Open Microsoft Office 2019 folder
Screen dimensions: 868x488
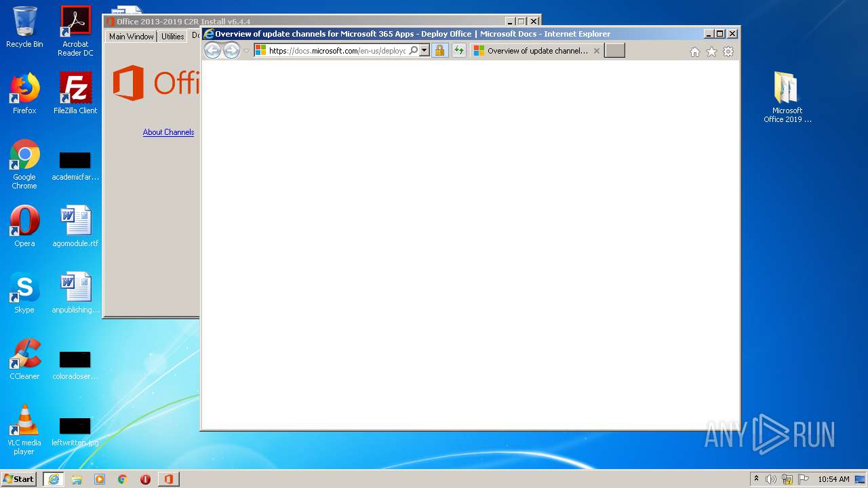pyautogui.click(x=787, y=98)
